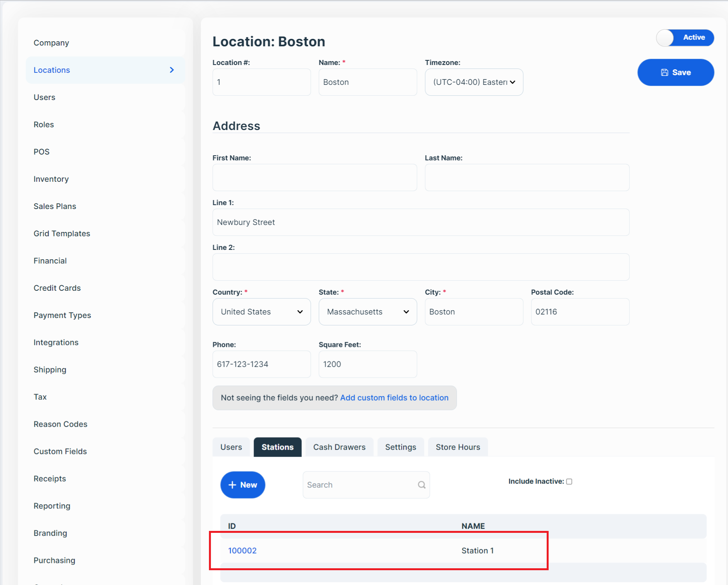Open the Timezone dropdown

tap(474, 82)
